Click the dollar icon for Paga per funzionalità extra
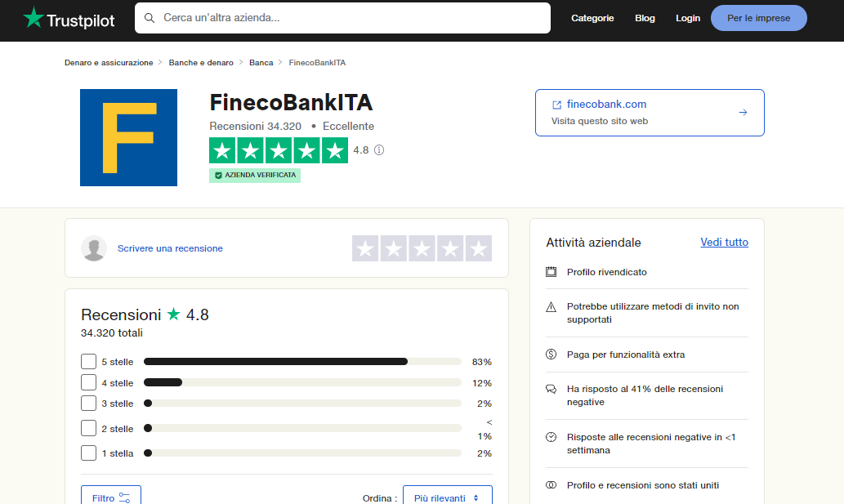 point(552,354)
